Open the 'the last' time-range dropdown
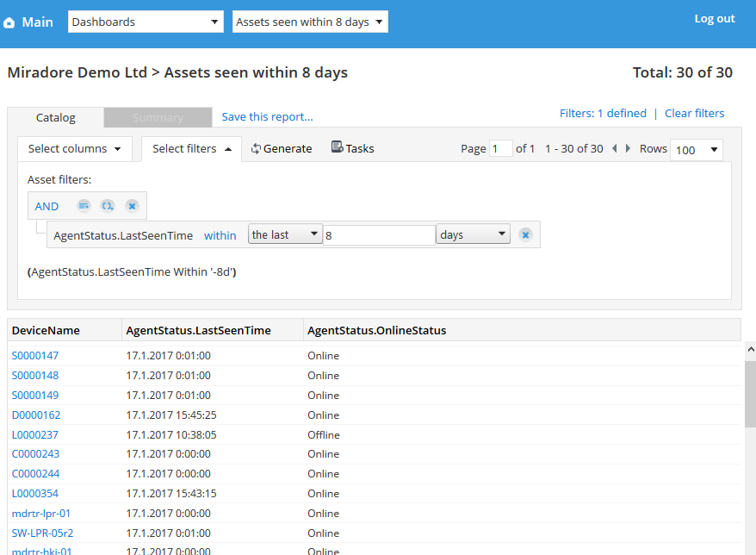 click(285, 234)
